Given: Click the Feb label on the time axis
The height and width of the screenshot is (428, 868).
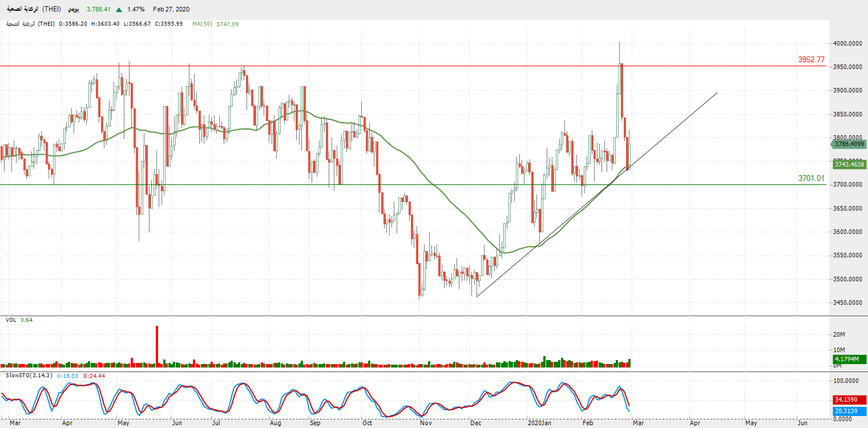Looking at the screenshot, I should 587,423.
